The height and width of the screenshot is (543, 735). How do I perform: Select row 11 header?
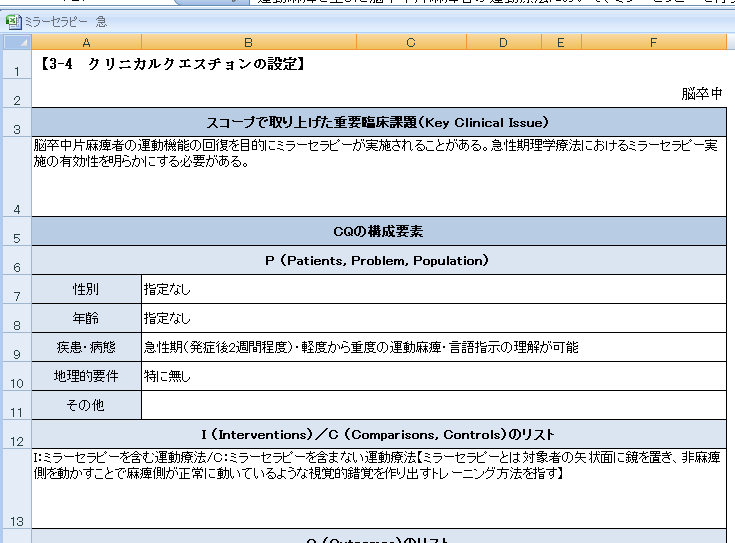tap(17, 405)
